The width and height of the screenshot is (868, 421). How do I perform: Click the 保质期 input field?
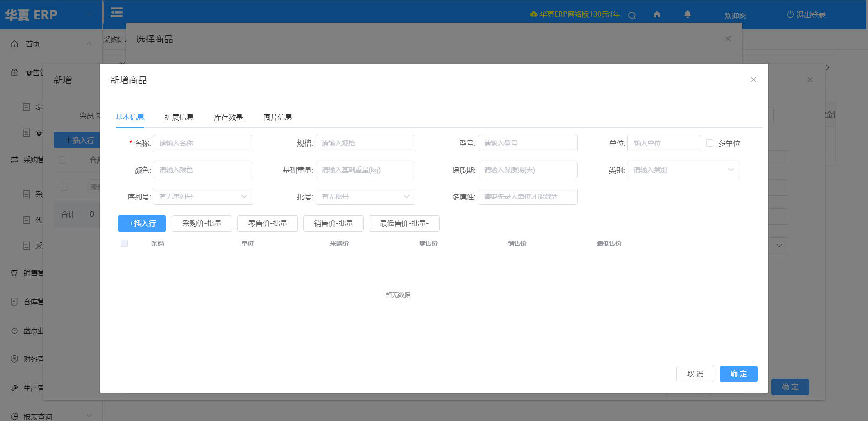pyautogui.click(x=528, y=170)
